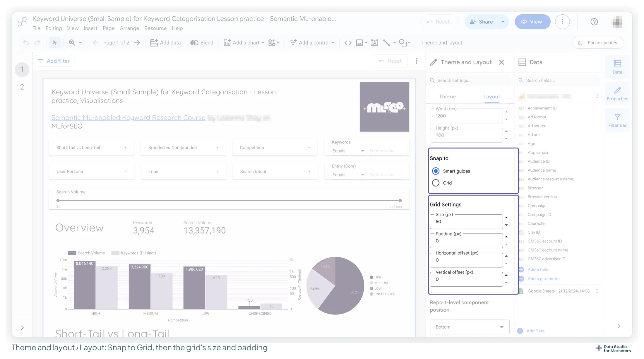
Task: Open the Short-Tail vs Long-Tail dropdown
Action: [91, 148]
